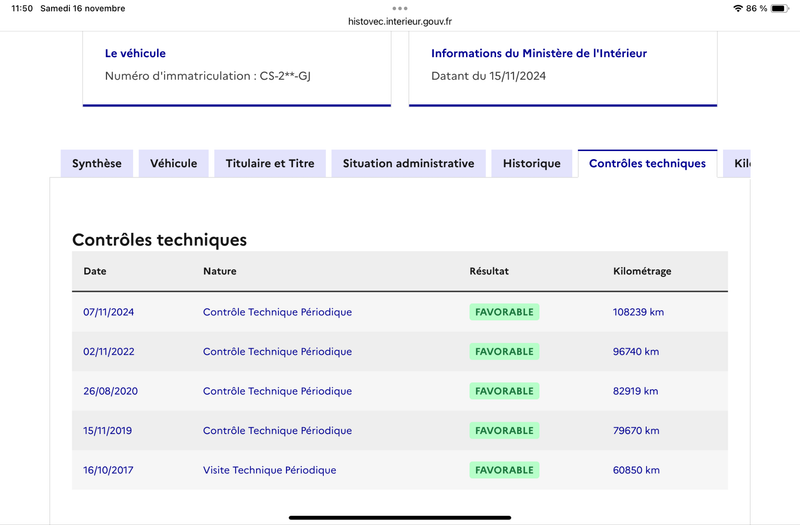Click FAVORABLE badge in 07/11/2024 row
The width and height of the screenshot is (800, 525).
504,312
